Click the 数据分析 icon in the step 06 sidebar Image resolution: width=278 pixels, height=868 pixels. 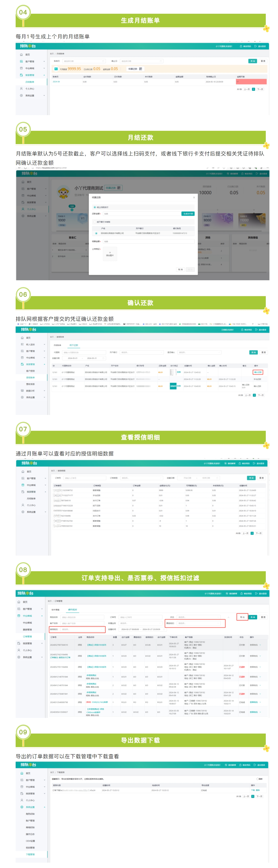[x=22, y=390]
